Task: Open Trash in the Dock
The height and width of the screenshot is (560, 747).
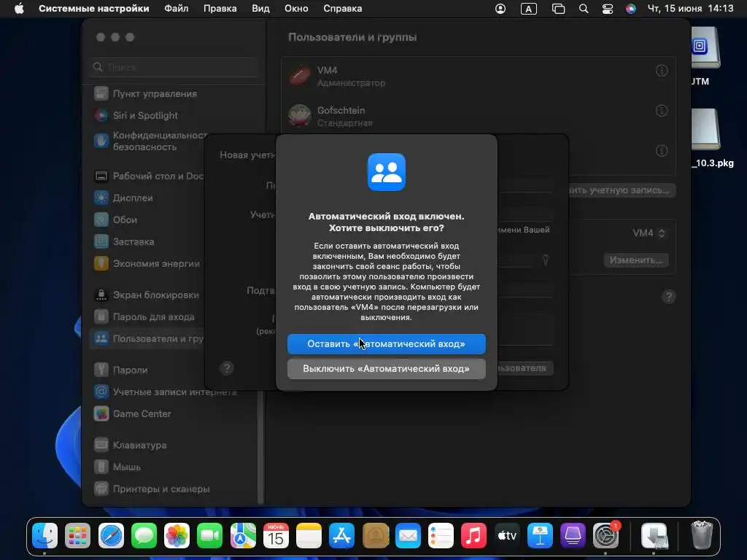Action: coord(702,536)
